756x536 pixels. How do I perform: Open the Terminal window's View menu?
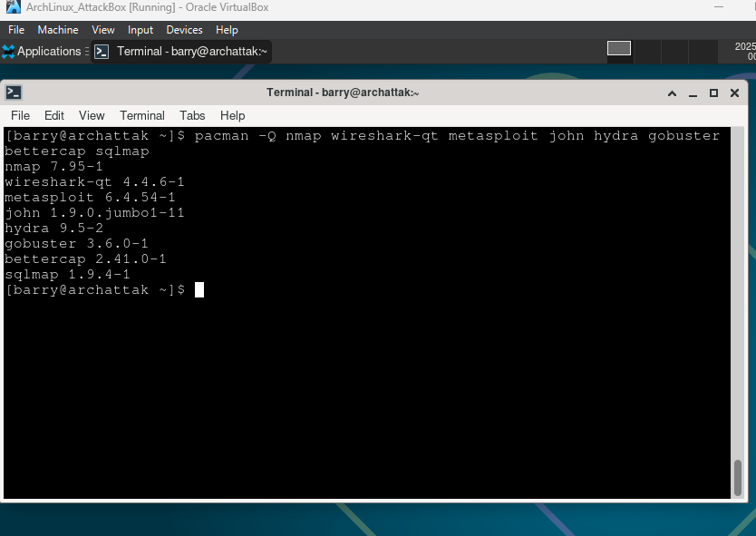92,116
